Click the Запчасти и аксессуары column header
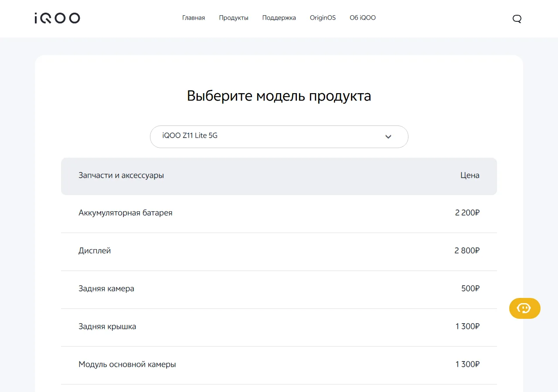 pyautogui.click(x=121, y=176)
